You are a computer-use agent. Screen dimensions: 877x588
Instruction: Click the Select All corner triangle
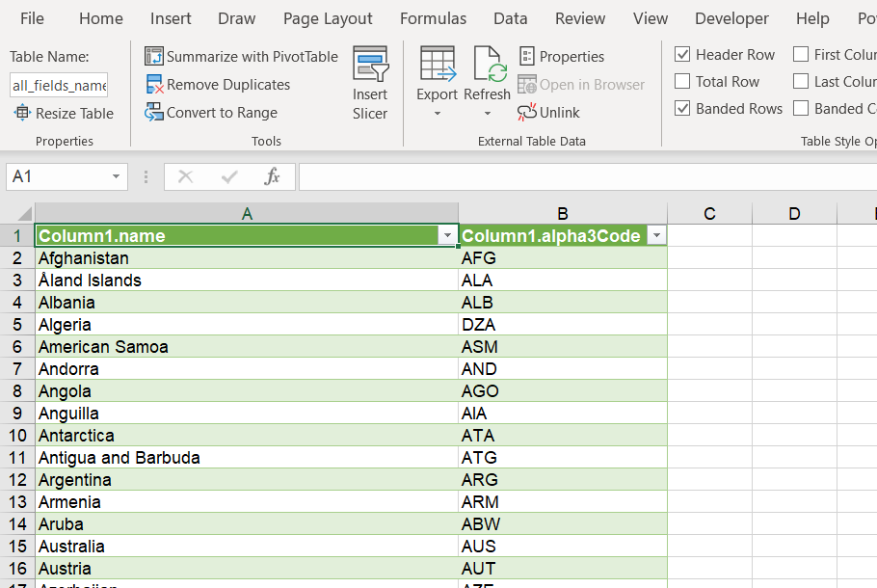coord(24,214)
